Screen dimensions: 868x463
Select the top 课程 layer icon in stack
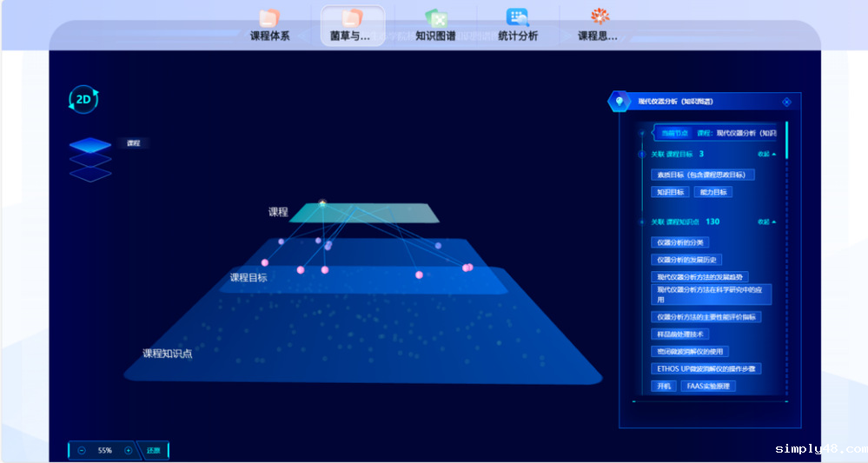(x=90, y=144)
